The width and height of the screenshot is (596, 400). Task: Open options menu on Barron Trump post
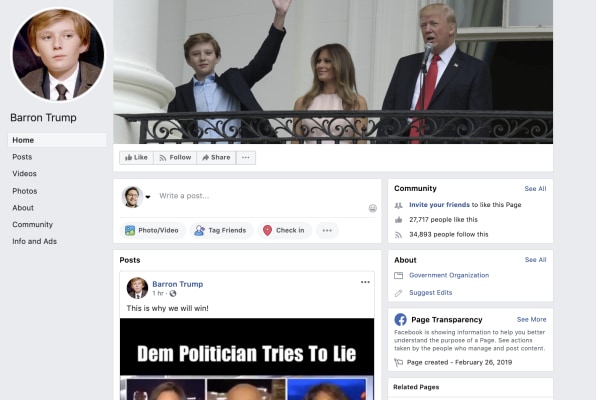(x=365, y=282)
